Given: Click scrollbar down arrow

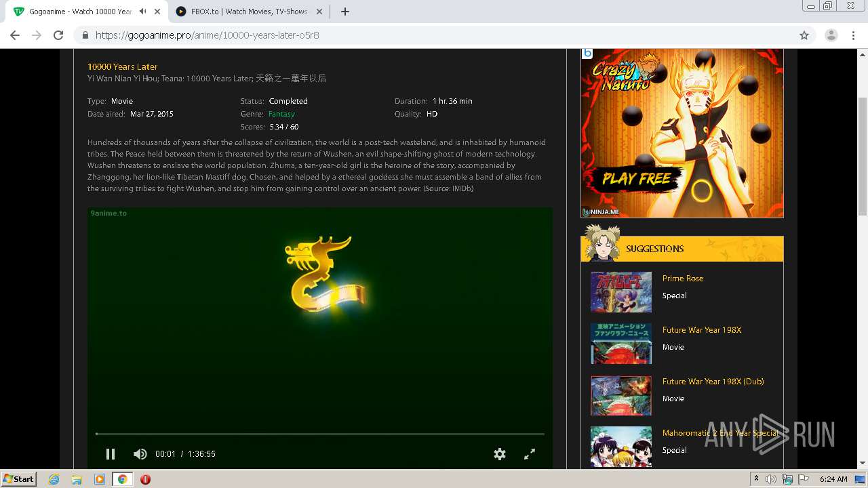Looking at the screenshot, I should click(x=863, y=464).
